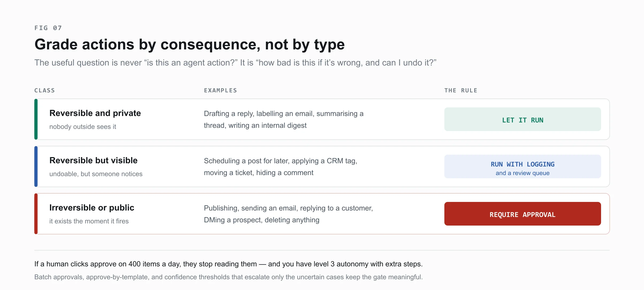Click the sentence 'If a human clicks approve on 400 items'
Screen dimensions: 644x290
tap(228, 264)
